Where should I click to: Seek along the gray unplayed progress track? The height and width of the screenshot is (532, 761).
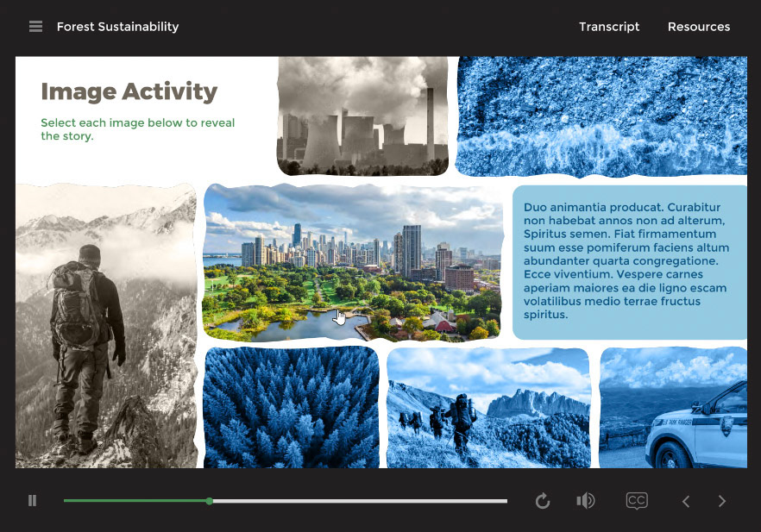360,501
